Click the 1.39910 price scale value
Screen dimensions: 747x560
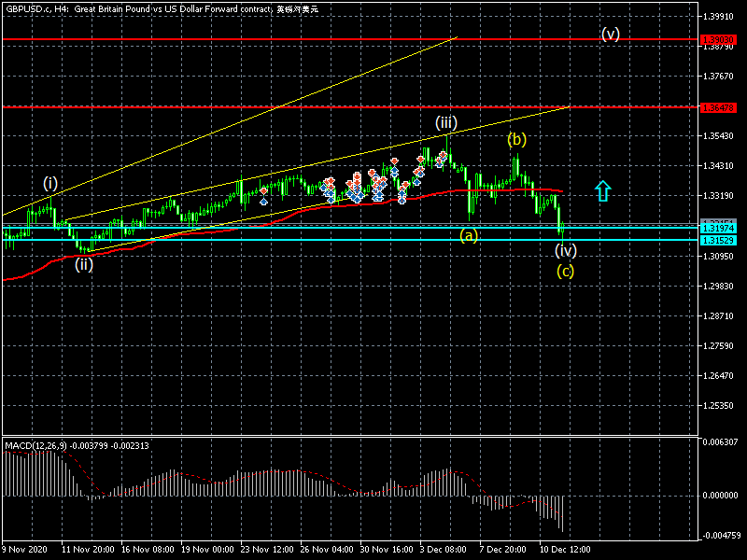(x=718, y=17)
